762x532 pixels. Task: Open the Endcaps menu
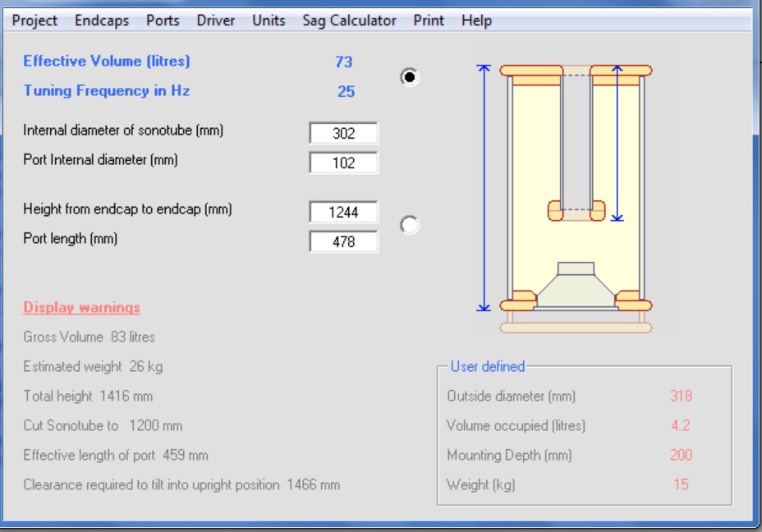(102, 21)
